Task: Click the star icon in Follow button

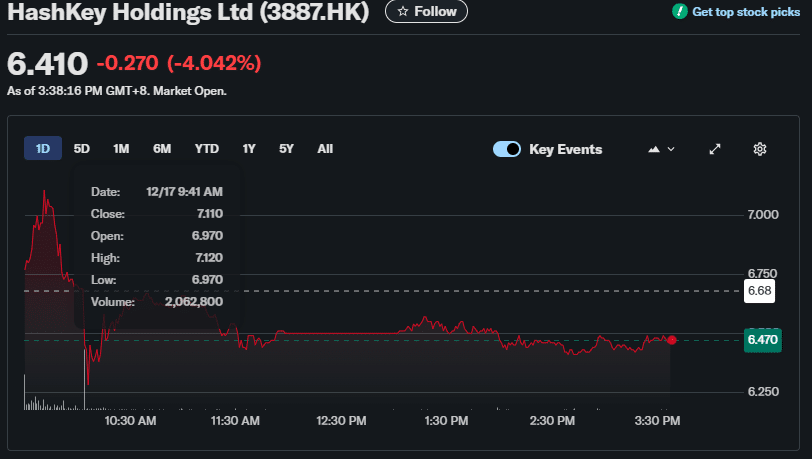Action: tap(403, 11)
